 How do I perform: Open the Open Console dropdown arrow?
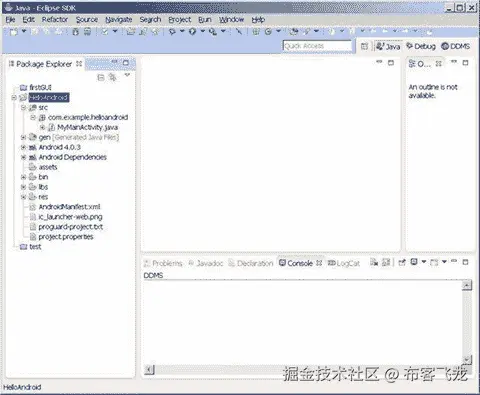click(x=444, y=262)
